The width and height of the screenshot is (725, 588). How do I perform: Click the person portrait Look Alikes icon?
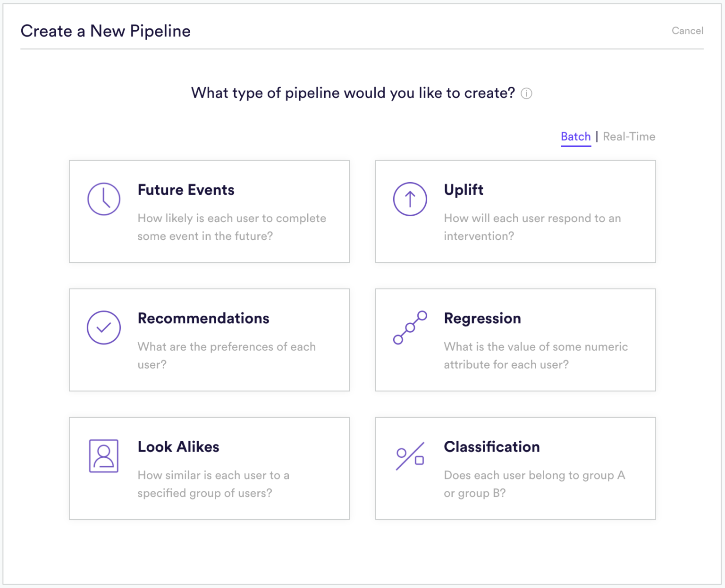coord(104,456)
